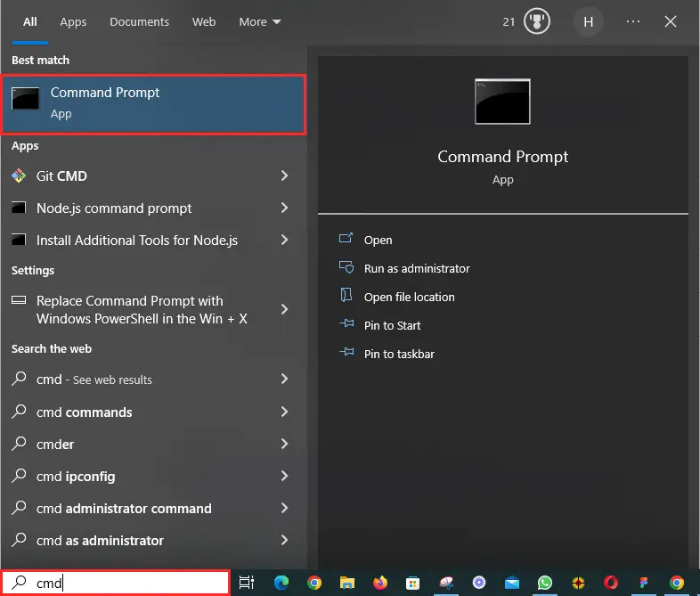The width and height of the screenshot is (700, 596).
Task: Click the Node.js command prompt icon
Action: pos(19,208)
